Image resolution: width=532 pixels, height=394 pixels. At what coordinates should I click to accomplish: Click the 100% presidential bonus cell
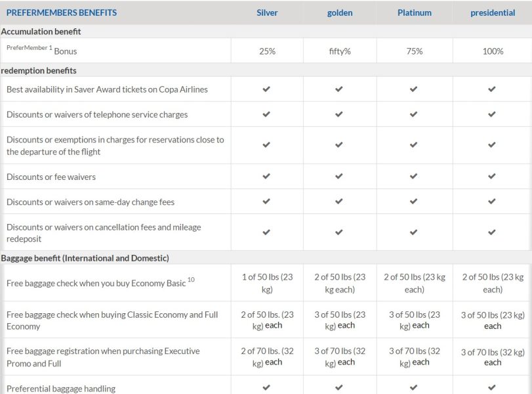[493, 51]
